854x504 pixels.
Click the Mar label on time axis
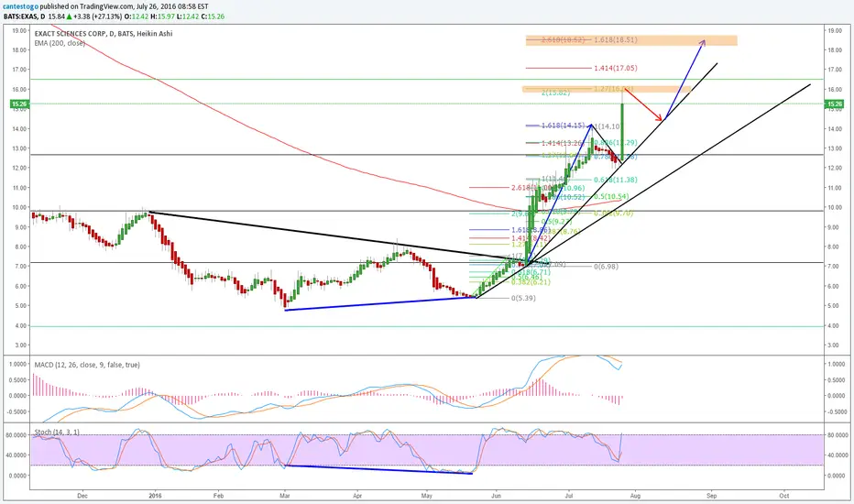(284, 496)
